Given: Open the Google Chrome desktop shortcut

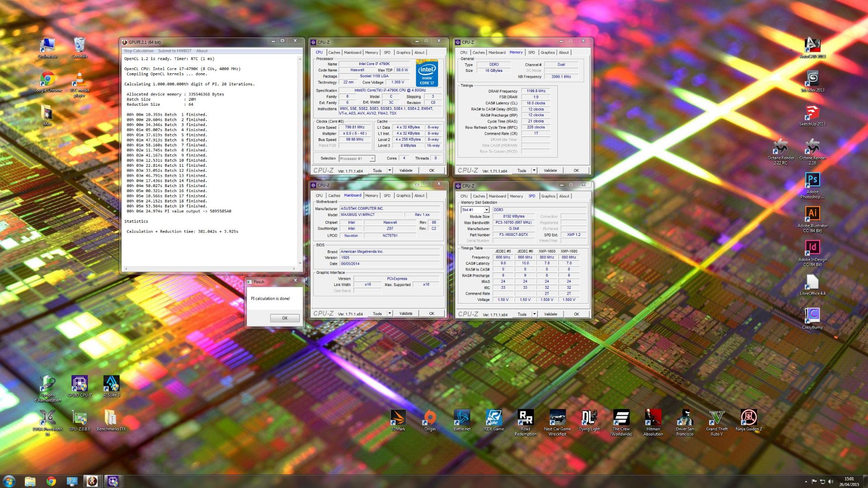Looking at the screenshot, I should [x=47, y=82].
